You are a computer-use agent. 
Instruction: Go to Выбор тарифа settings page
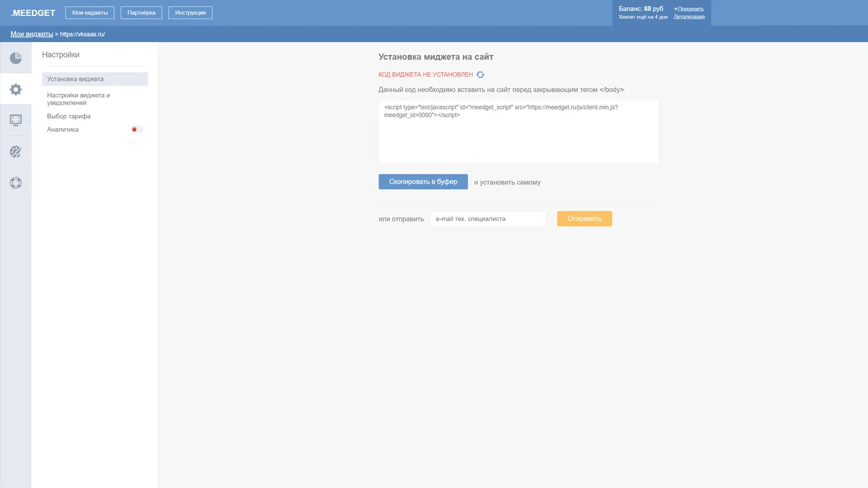[69, 116]
